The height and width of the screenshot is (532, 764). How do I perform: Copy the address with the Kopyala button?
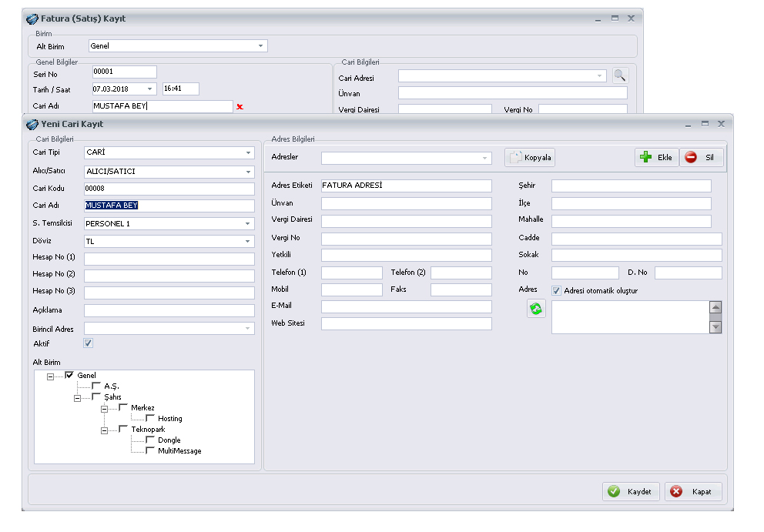click(x=530, y=157)
